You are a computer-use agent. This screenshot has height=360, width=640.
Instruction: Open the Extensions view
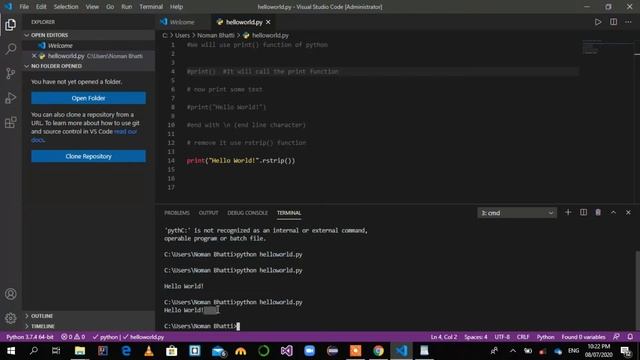click(x=11, y=122)
